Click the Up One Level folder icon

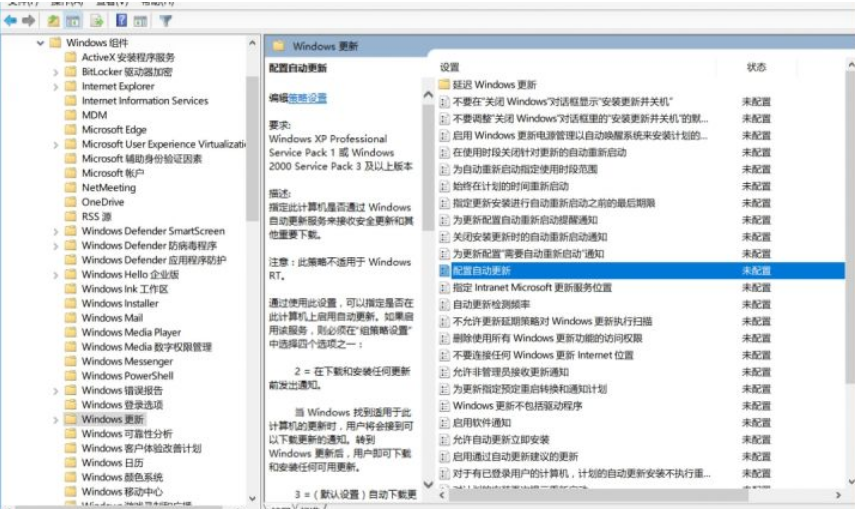[52, 20]
